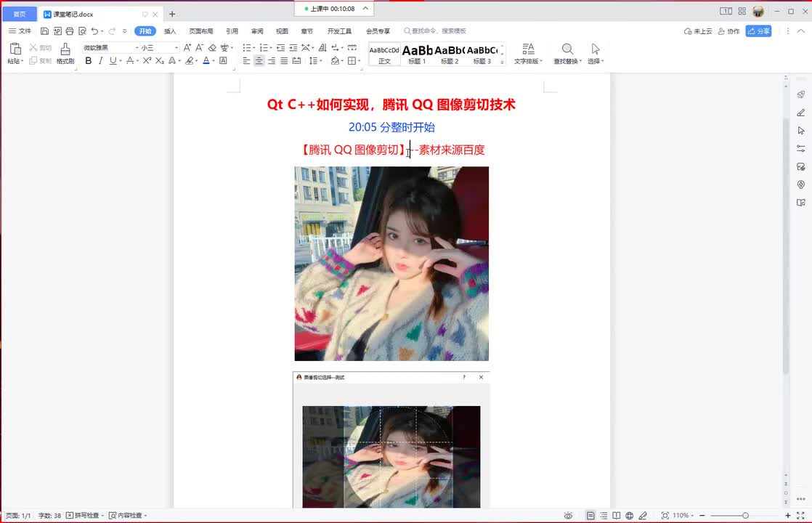
Task: Open the 文件 (File) menu
Action: [x=20, y=31]
